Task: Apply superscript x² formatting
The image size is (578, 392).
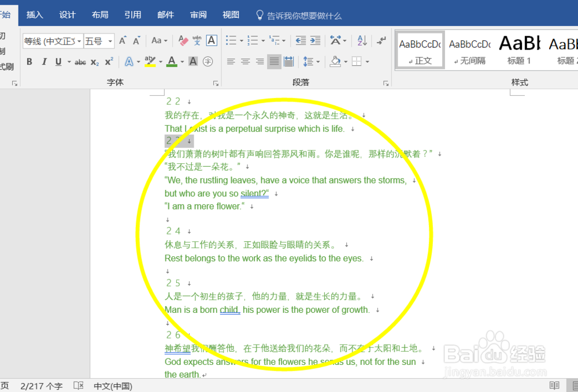Action: click(108, 61)
